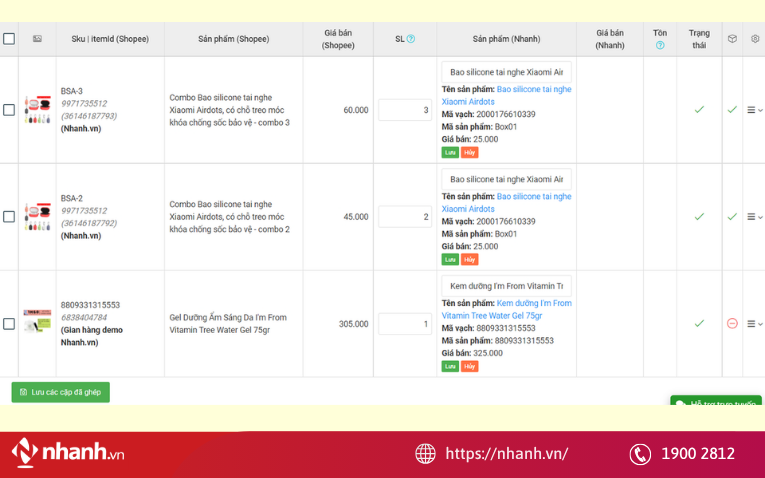Click the combo 2 product name text
This screenshot has height=478, width=765.
coord(229,217)
